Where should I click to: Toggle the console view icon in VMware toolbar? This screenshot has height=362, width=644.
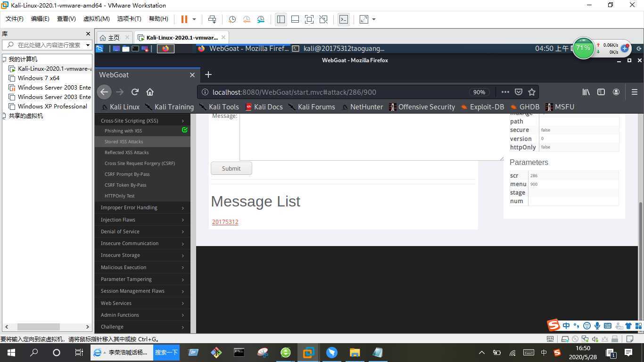click(344, 19)
